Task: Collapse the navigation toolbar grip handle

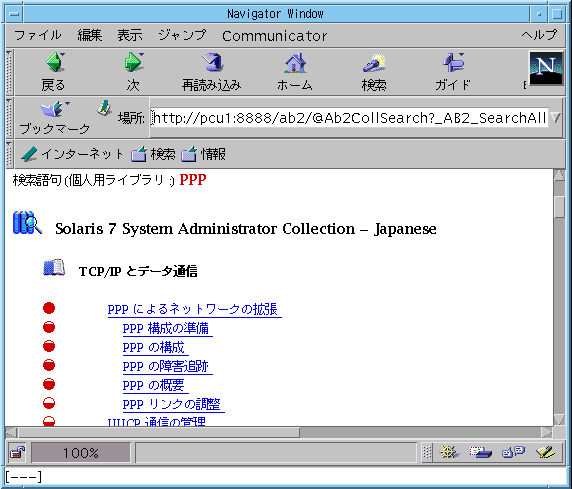Action: pos(9,72)
